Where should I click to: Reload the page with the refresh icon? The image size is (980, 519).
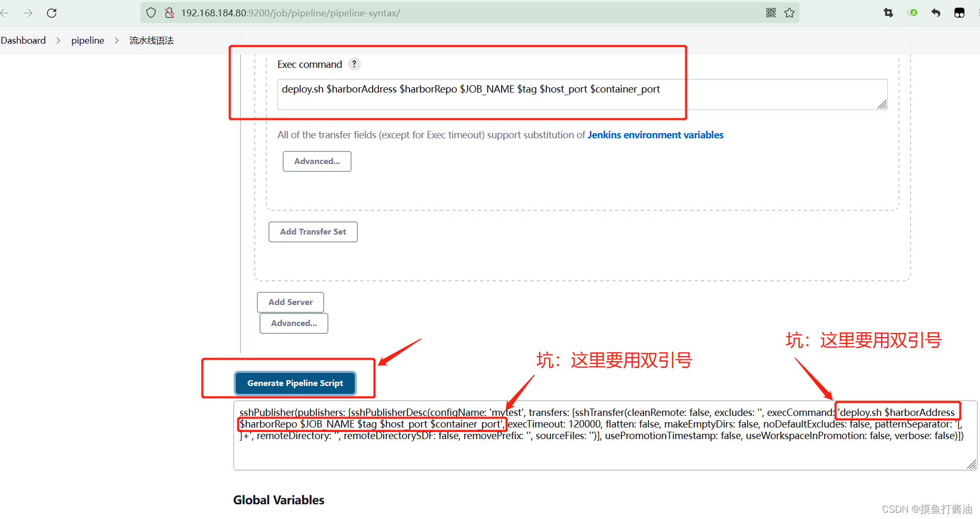click(52, 13)
